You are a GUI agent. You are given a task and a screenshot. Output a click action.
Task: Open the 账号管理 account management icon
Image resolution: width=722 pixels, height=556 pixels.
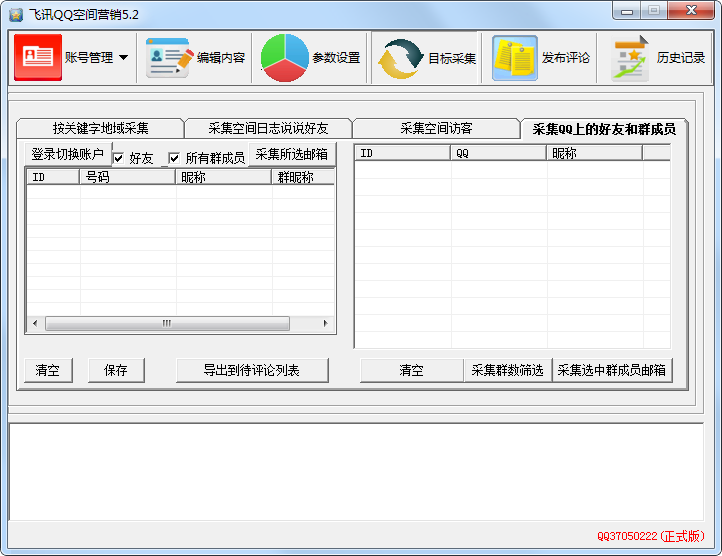(x=38, y=58)
